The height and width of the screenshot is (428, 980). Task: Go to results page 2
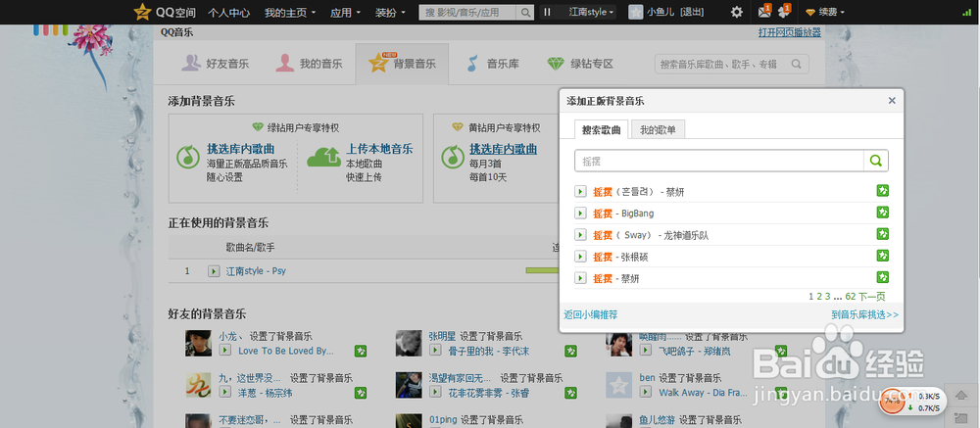[818, 297]
